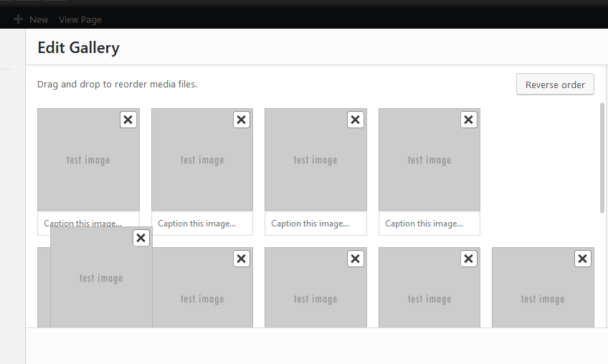Remove the fifth image in the bottom row
The width and height of the screenshot is (608, 364).
tap(582, 259)
